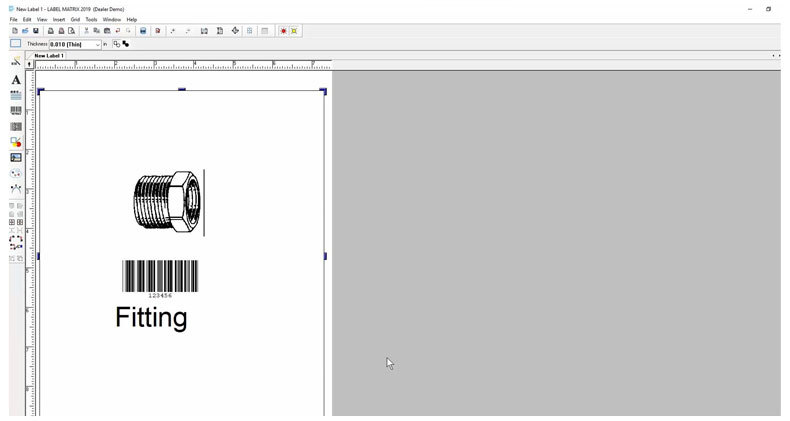Click the page setup document icon
This screenshot has height=421, width=790.
point(220,31)
